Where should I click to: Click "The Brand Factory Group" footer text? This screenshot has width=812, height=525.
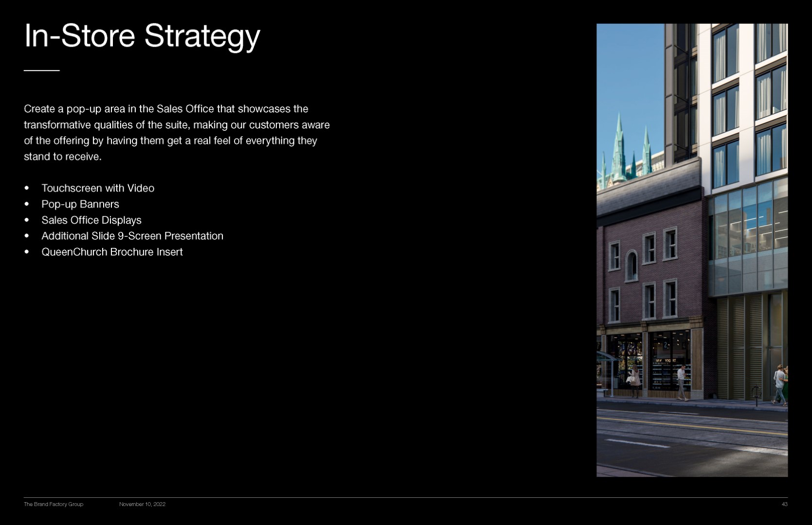click(54, 505)
